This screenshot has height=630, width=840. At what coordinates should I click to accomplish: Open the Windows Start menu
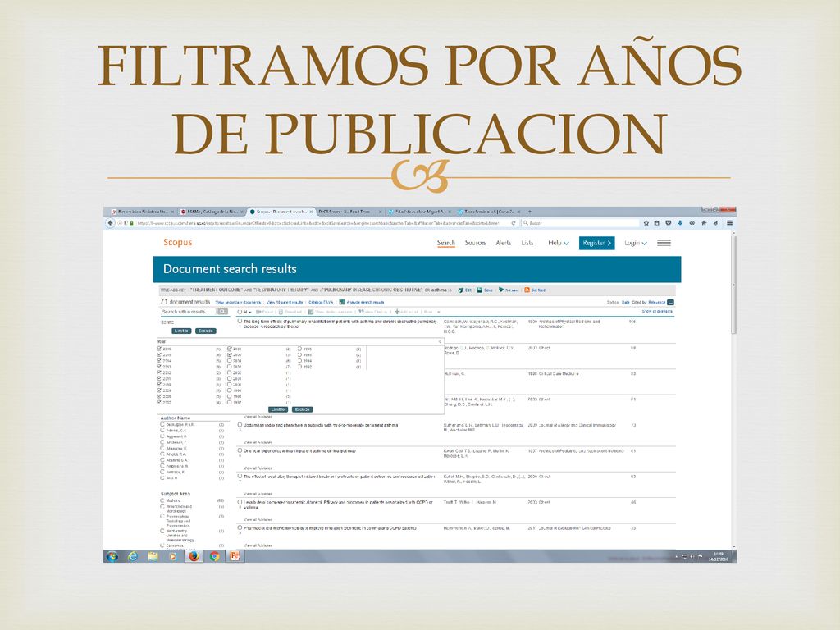(112, 557)
